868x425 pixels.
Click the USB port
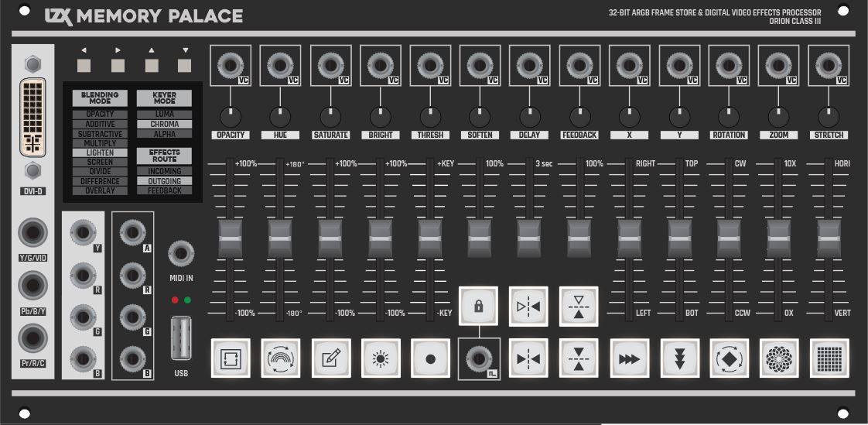point(182,338)
